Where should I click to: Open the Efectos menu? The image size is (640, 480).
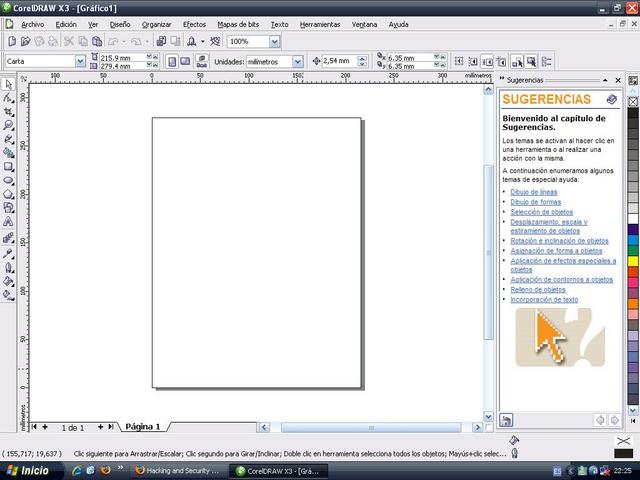click(x=194, y=23)
